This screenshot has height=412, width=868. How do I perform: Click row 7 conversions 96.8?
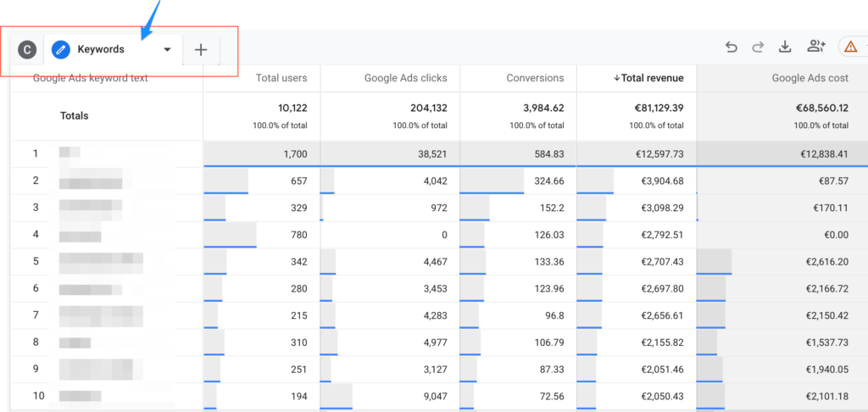point(553,315)
